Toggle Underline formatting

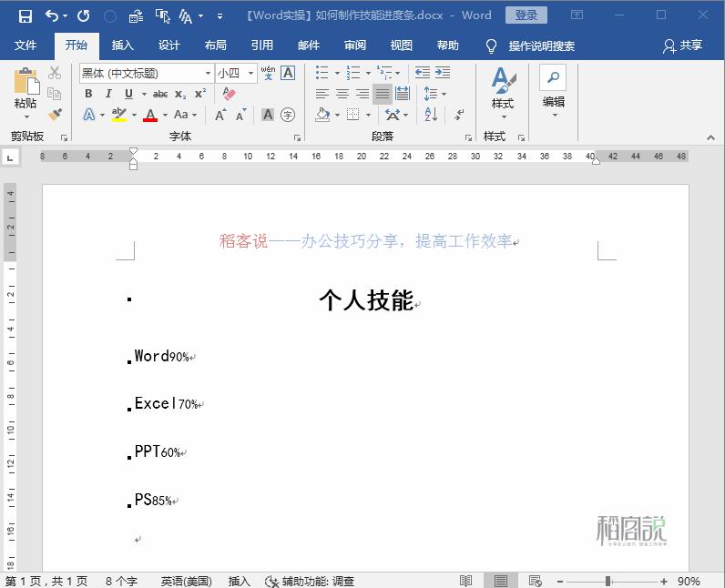point(129,94)
